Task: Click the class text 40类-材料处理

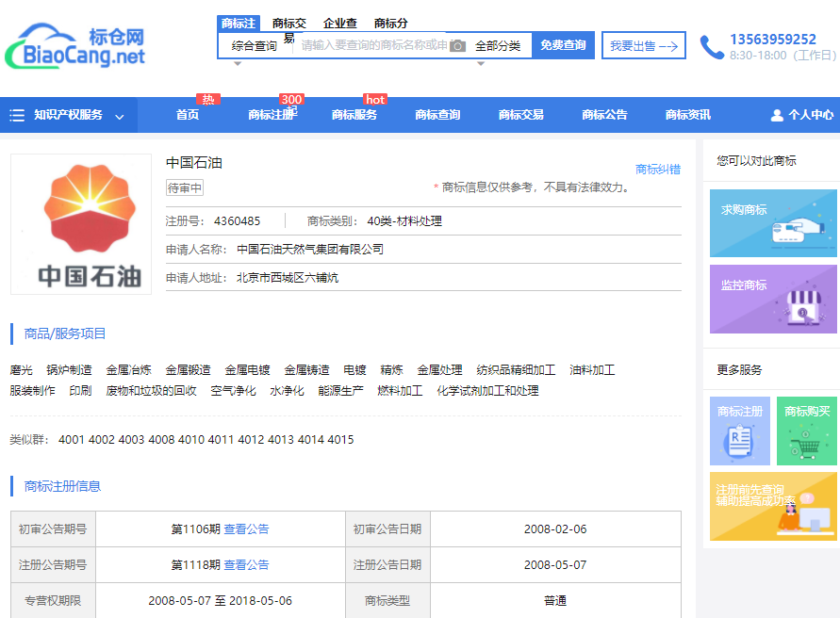Action: pyautogui.click(x=404, y=221)
